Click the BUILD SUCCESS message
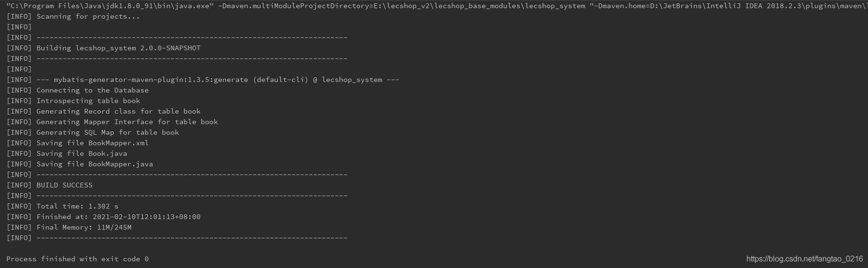 coord(64,185)
